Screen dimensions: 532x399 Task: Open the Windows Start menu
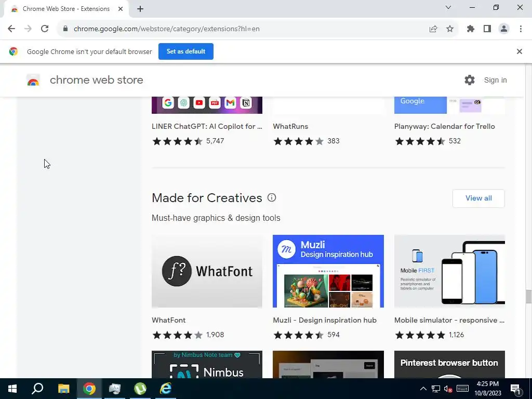point(12,389)
